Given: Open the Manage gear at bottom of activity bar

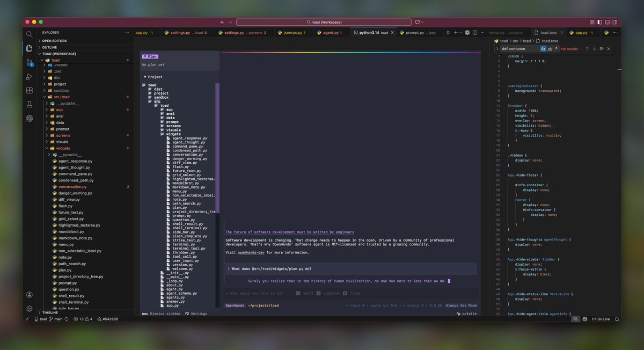Looking at the screenshot, I should [30, 308].
